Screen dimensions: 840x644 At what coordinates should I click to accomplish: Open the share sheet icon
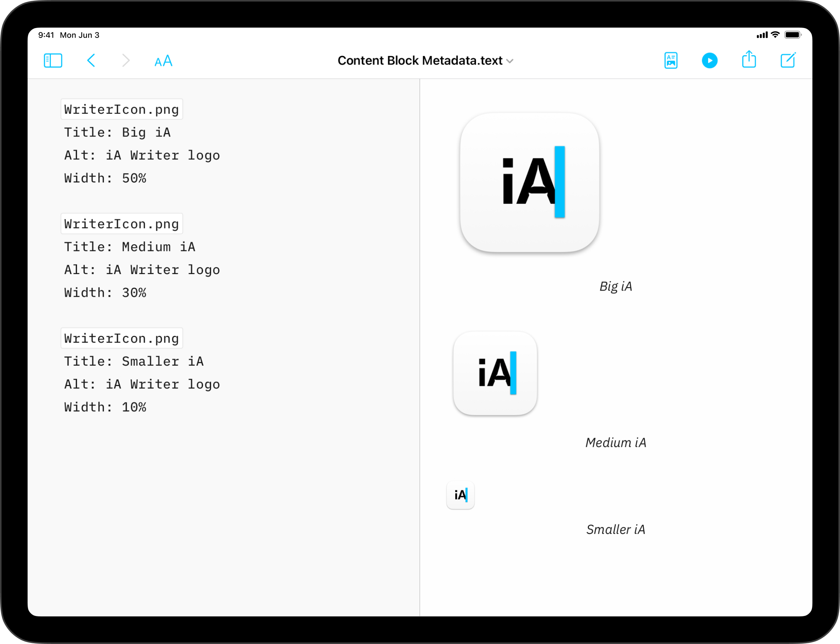(749, 60)
